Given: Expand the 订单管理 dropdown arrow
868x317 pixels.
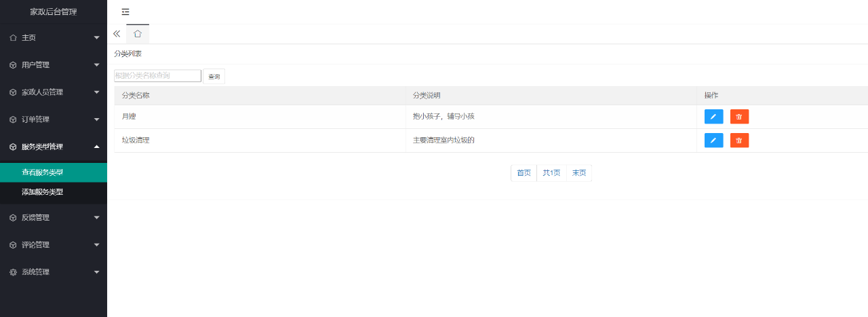Looking at the screenshot, I should [97, 119].
